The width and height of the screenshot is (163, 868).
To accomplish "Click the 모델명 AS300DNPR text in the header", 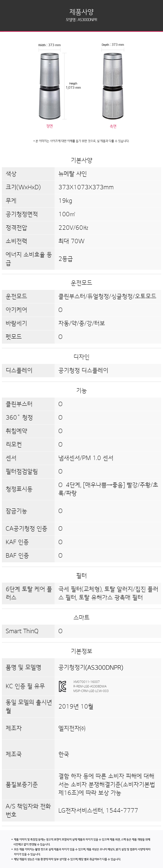I will point(81,20).
